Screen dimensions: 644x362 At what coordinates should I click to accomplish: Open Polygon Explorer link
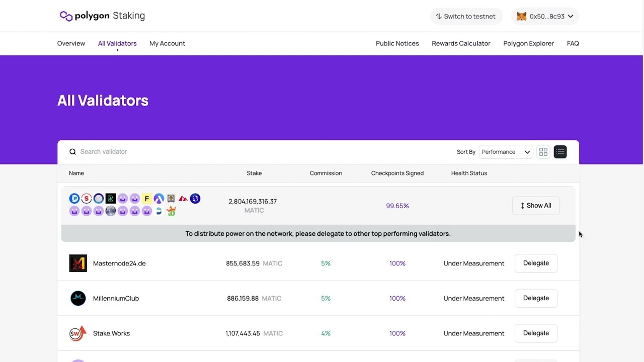click(528, 43)
